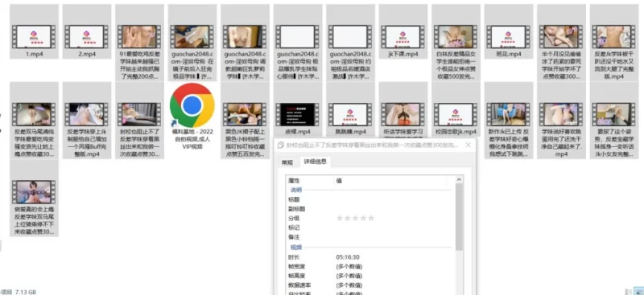Select the 皮裙.mp4 file icon
Screen dimensions: 644x295
tap(297, 114)
